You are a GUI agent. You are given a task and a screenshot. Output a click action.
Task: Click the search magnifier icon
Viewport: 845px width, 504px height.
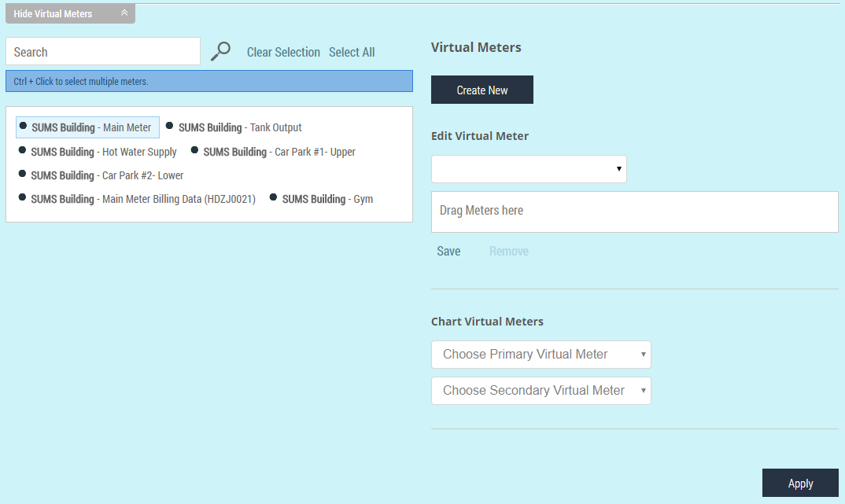pyautogui.click(x=221, y=50)
